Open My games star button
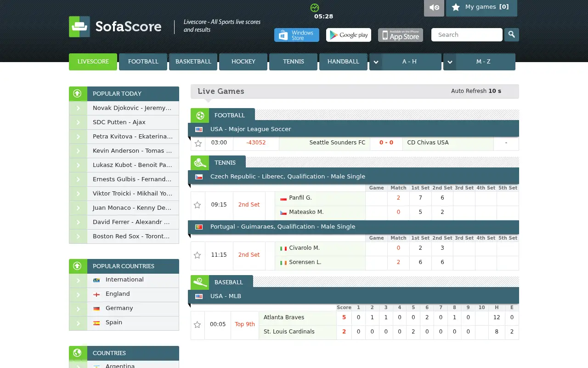 (x=481, y=7)
